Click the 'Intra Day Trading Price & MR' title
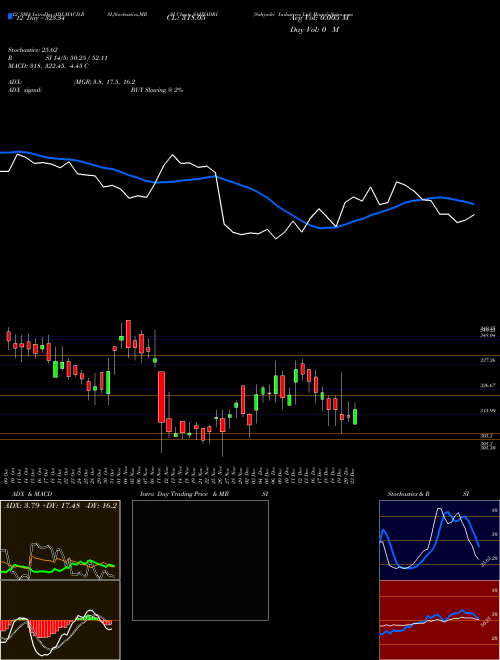Image resolution: width=500 pixels, height=660 pixels. (185, 494)
